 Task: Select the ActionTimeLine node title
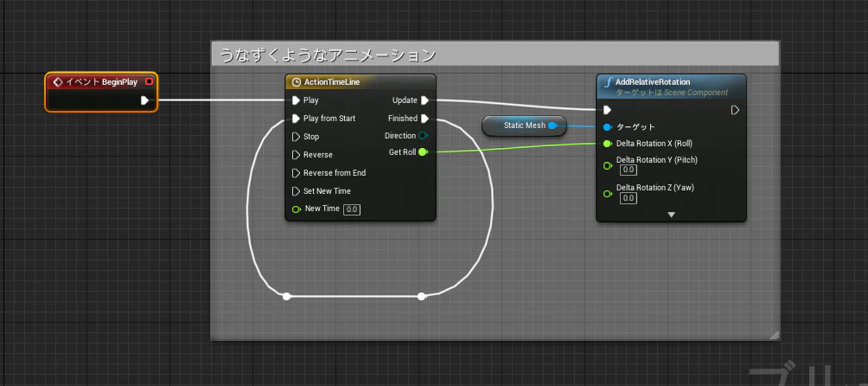[x=332, y=82]
